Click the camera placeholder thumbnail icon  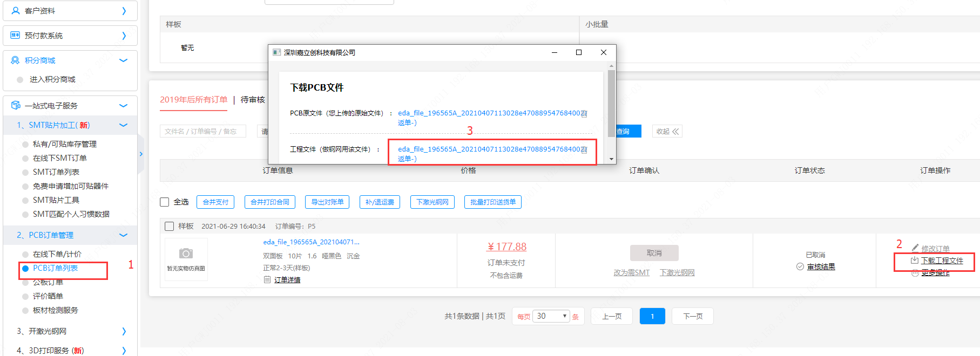click(186, 254)
